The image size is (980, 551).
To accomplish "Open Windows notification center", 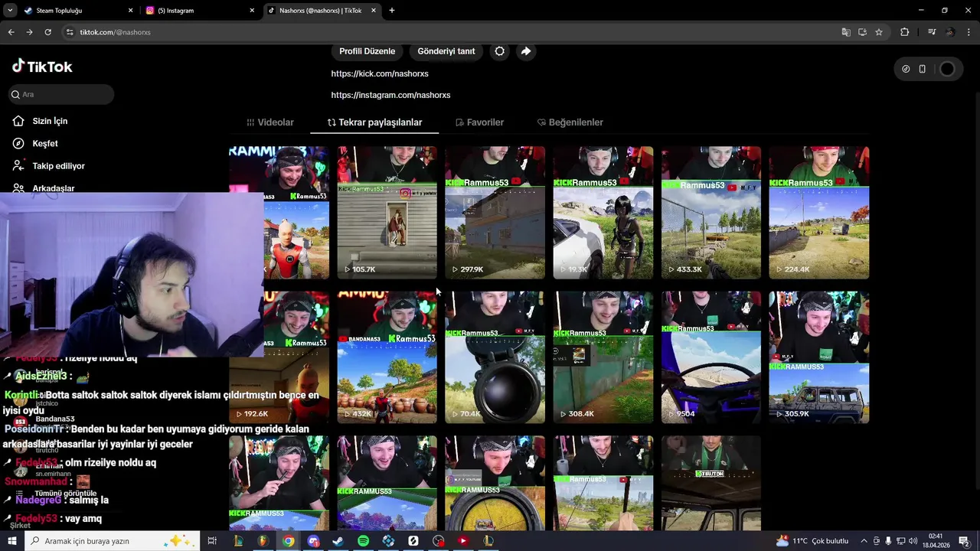I will 964,541.
